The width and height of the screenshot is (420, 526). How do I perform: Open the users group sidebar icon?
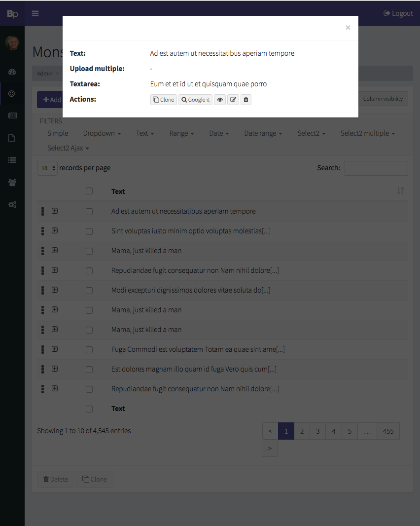pos(12,182)
